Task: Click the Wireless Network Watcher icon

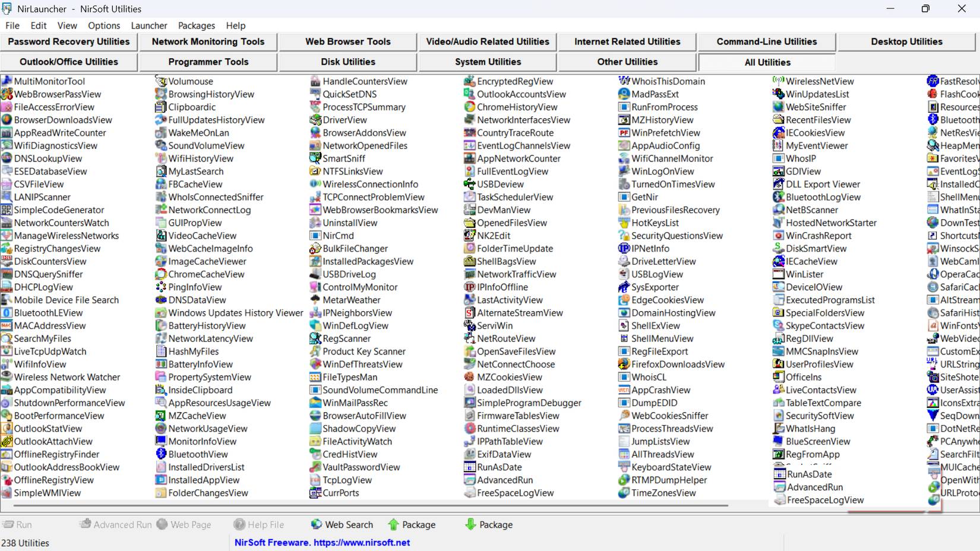Action: tap(7, 377)
